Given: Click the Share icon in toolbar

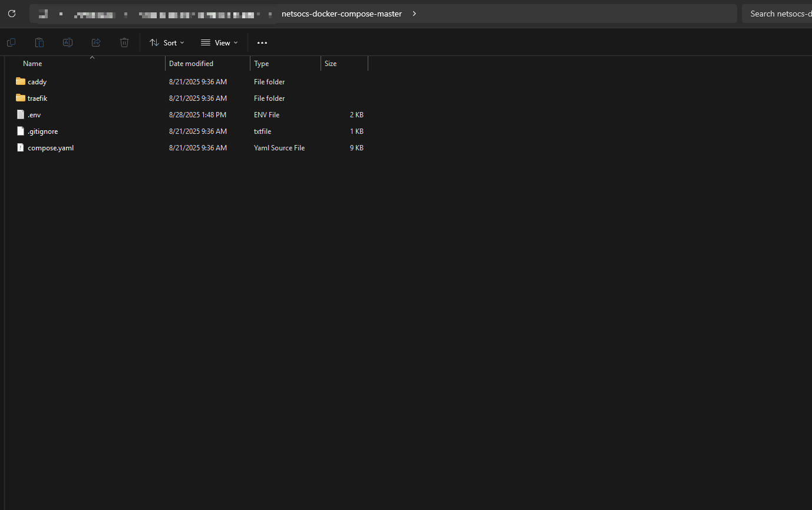Looking at the screenshot, I should tap(96, 42).
